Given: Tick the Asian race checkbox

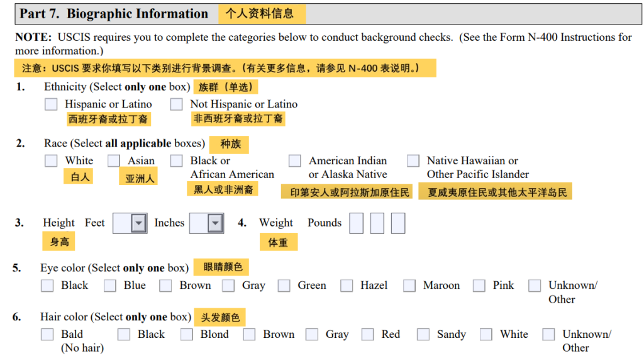Looking at the screenshot, I should pyautogui.click(x=114, y=161).
